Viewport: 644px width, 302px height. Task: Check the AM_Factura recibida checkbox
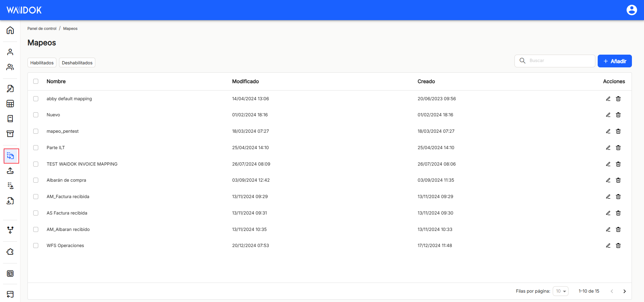36,196
